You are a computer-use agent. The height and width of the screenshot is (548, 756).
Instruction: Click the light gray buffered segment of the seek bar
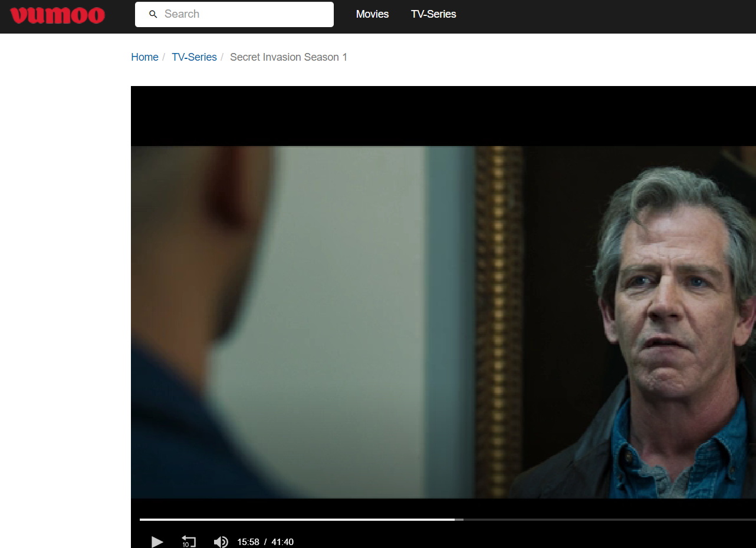click(459, 520)
